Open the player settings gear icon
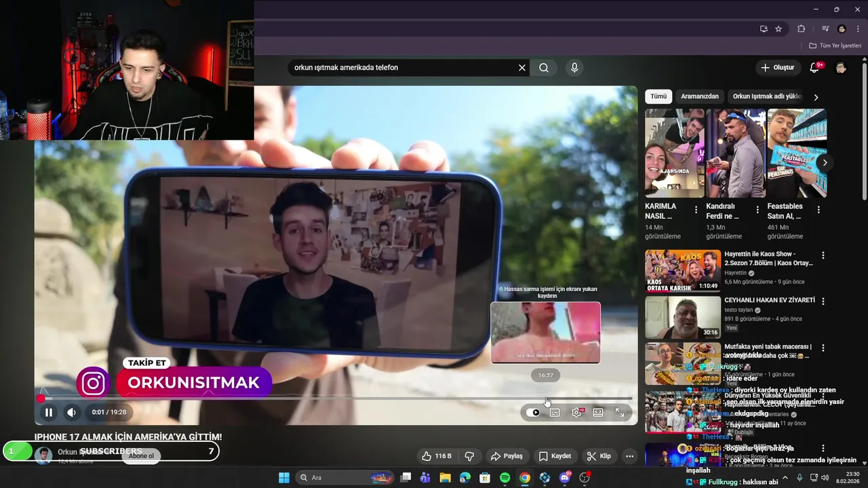 [x=576, y=412]
